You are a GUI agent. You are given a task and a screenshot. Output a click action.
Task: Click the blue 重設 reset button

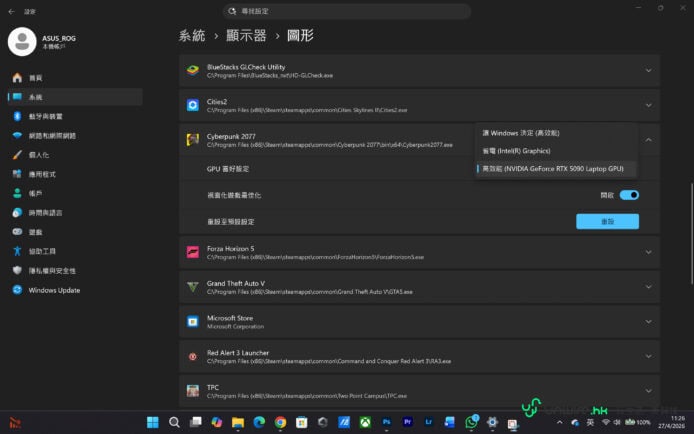click(x=607, y=221)
